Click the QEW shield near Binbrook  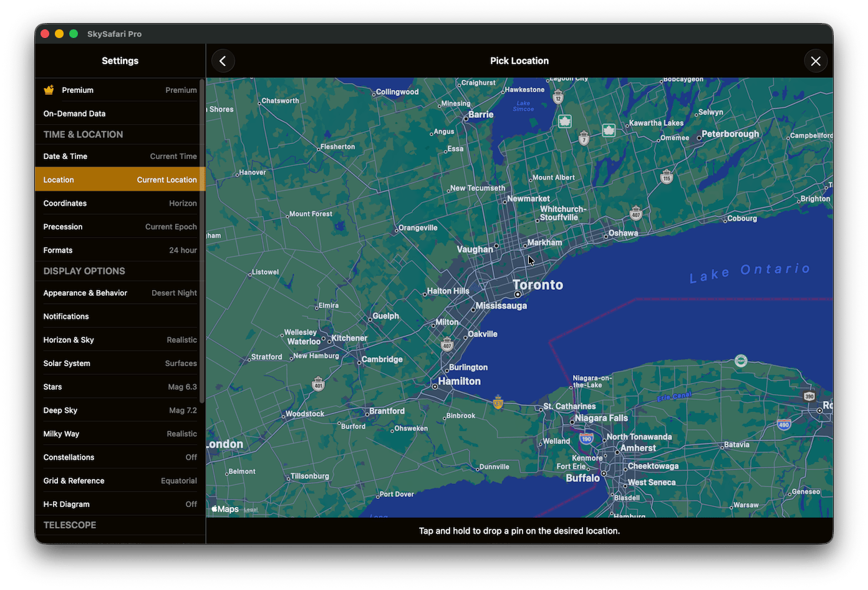[x=498, y=402]
